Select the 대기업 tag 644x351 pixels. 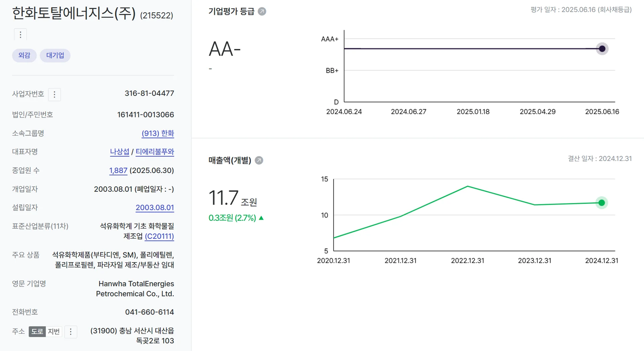point(55,55)
